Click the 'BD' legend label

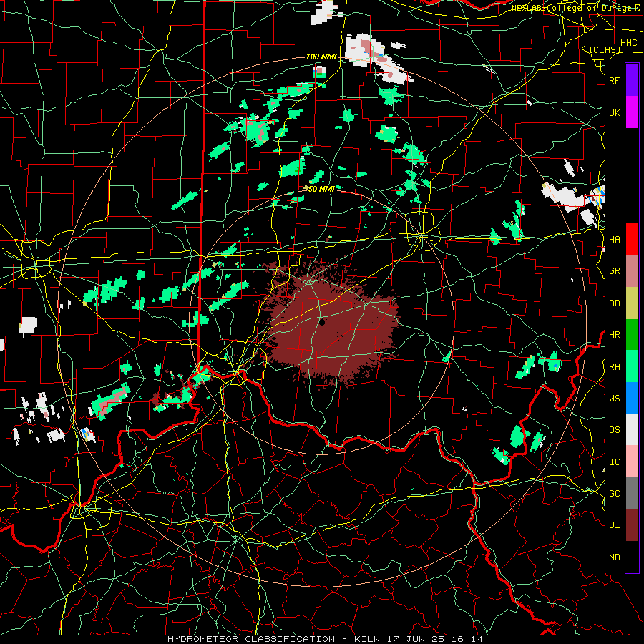pos(615,303)
